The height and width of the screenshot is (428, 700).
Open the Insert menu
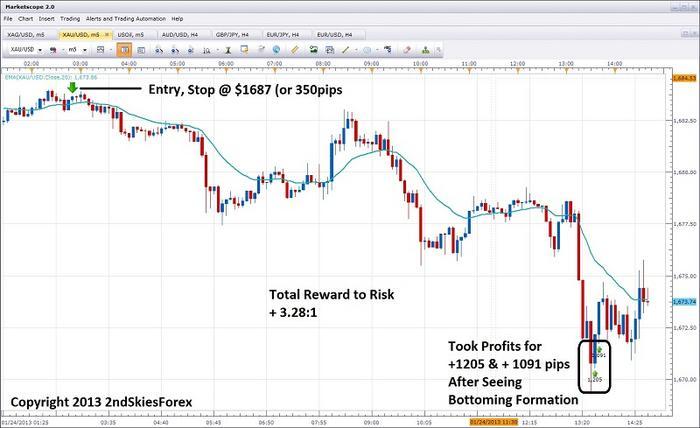[x=46, y=19]
